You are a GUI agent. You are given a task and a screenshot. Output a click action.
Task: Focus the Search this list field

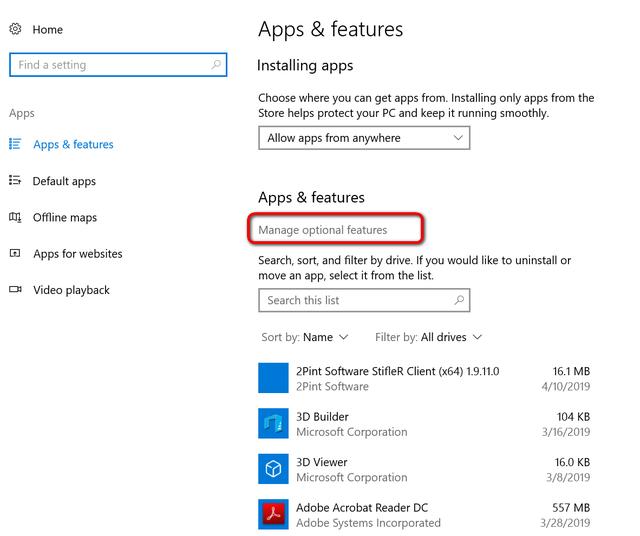364,300
